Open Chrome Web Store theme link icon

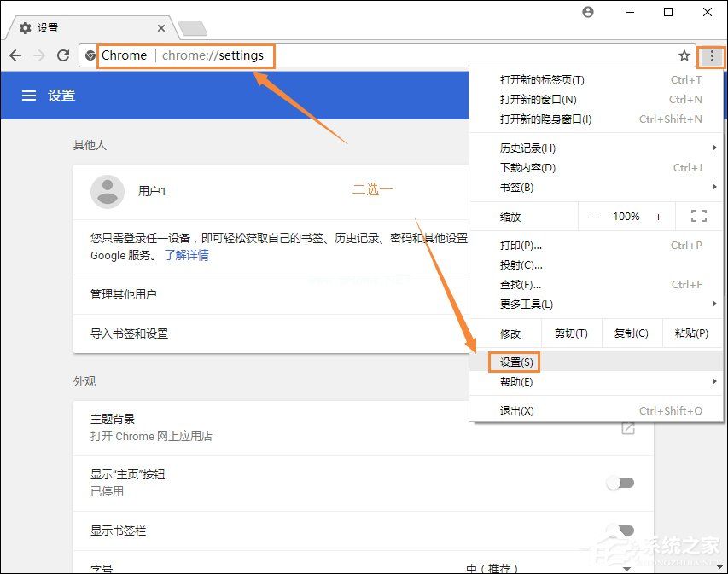click(628, 427)
